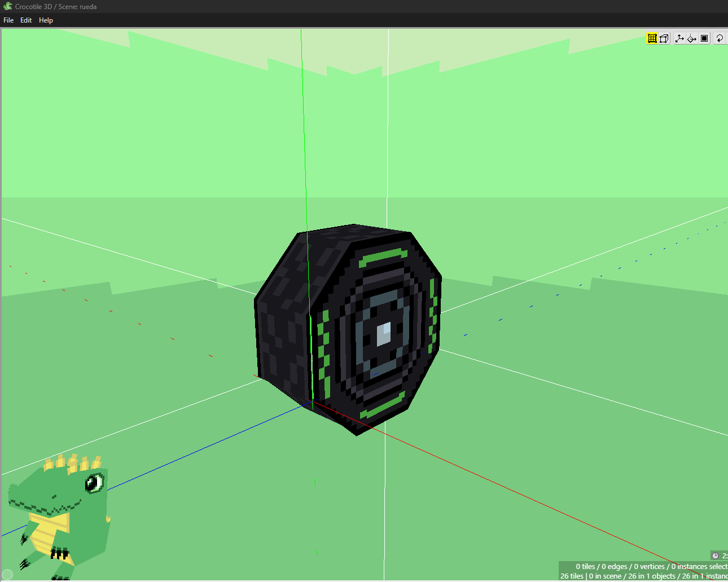Viewport: 728px width, 582px height.
Task: Open the File menu
Action: tap(8, 20)
